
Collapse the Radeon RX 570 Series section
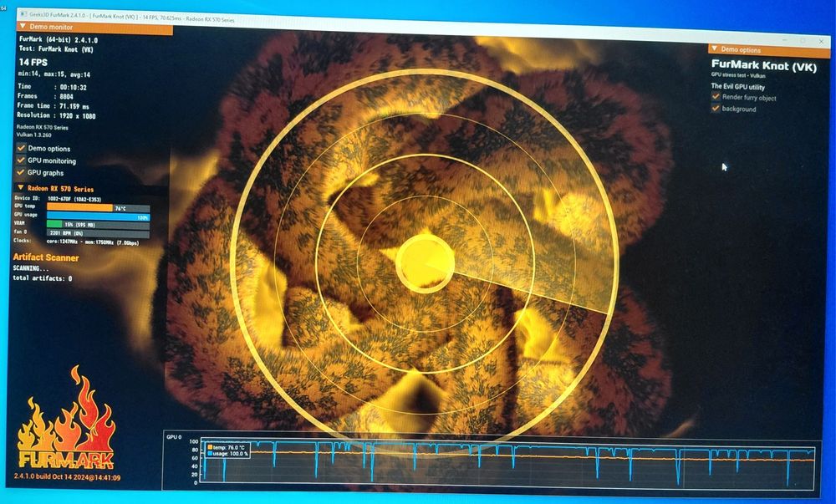pyautogui.click(x=20, y=187)
